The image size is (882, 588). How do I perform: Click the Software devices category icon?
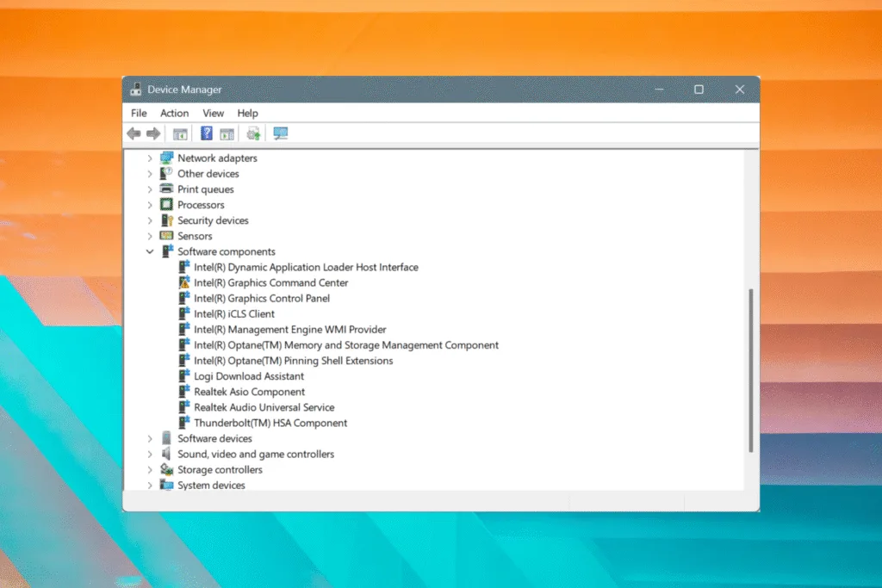(x=166, y=438)
